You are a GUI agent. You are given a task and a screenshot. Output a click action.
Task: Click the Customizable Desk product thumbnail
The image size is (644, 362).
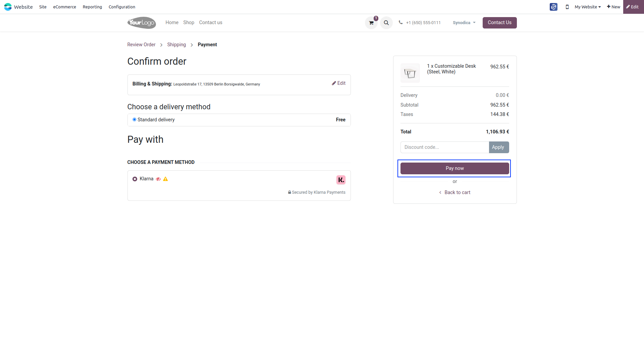pos(410,73)
